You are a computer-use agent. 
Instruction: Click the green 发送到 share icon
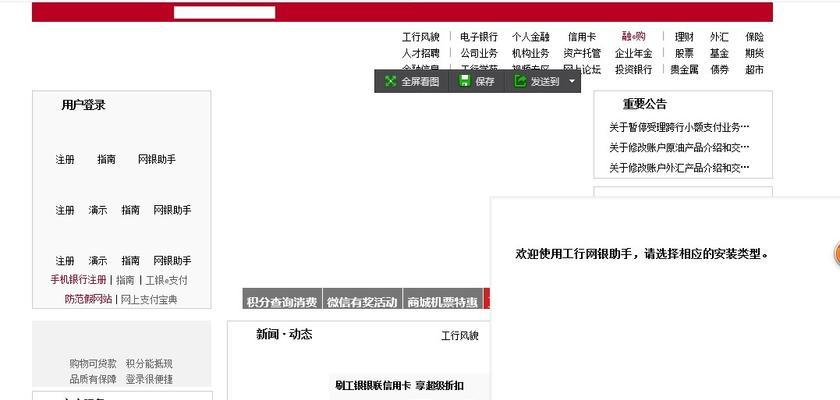(x=520, y=81)
